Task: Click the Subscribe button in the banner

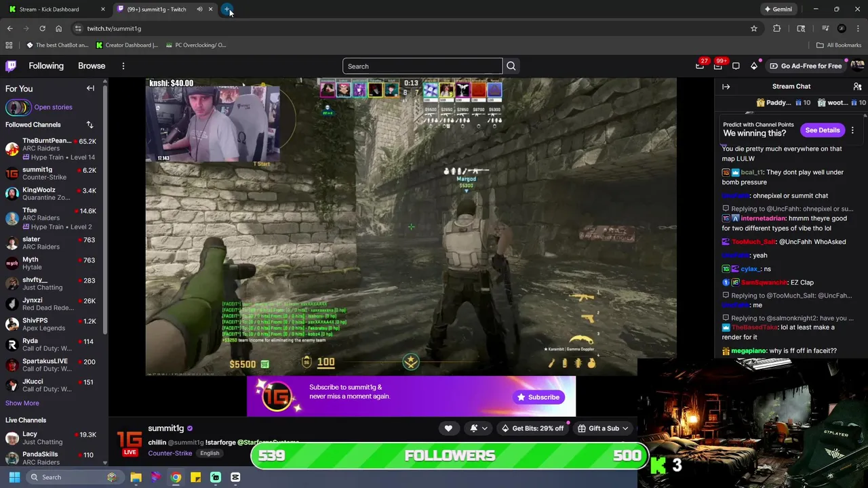Action: point(538,397)
